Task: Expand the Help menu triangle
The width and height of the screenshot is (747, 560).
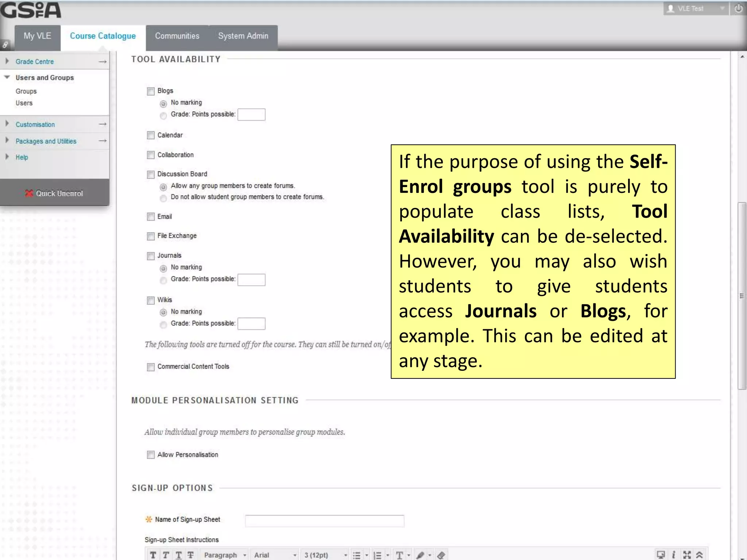Action: pyautogui.click(x=7, y=157)
